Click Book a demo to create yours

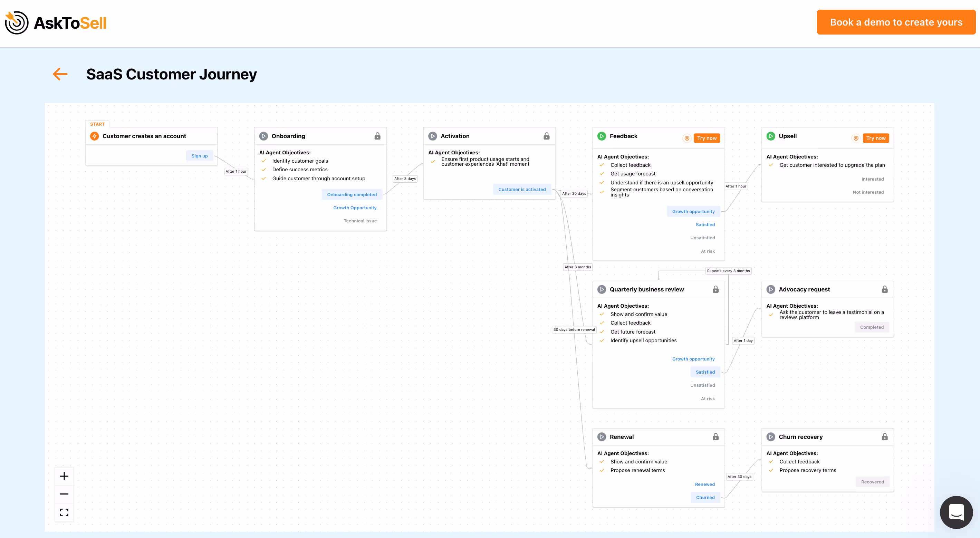click(896, 22)
